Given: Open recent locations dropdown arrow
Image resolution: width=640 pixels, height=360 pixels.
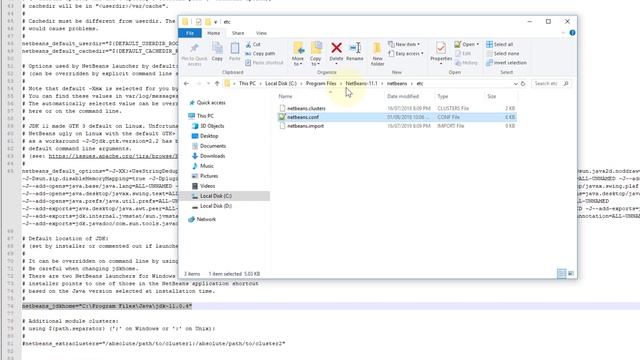Looking at the screenshot, I should pyautogui.click(x=208, y=84).
